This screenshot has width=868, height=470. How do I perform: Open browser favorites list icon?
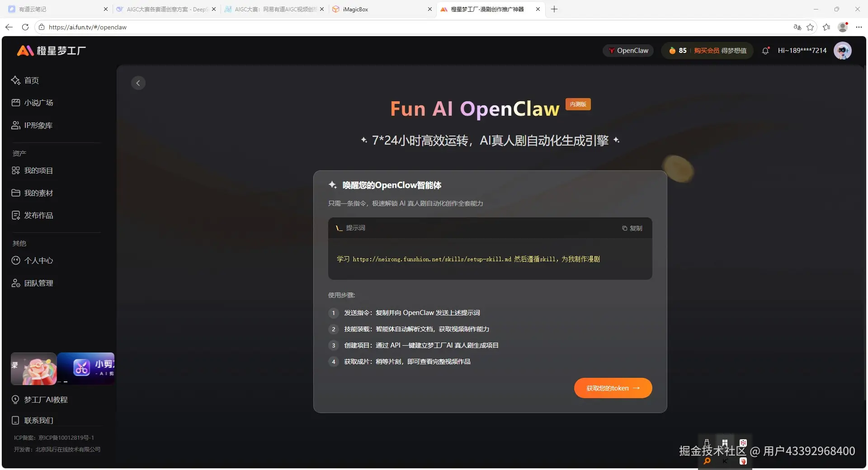(826, 27)
